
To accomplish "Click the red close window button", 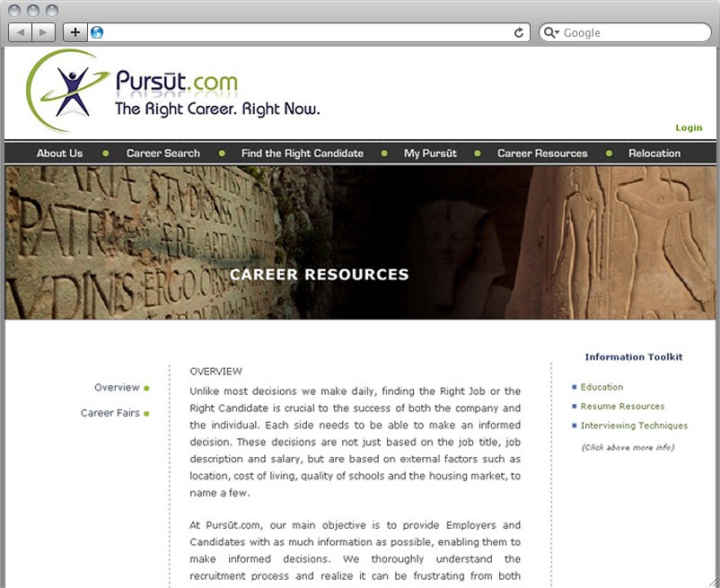I will (14, 11).
